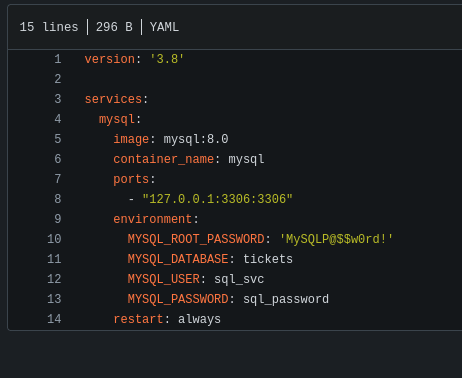Click line number 10 in the gutter

tap(54, 239)
